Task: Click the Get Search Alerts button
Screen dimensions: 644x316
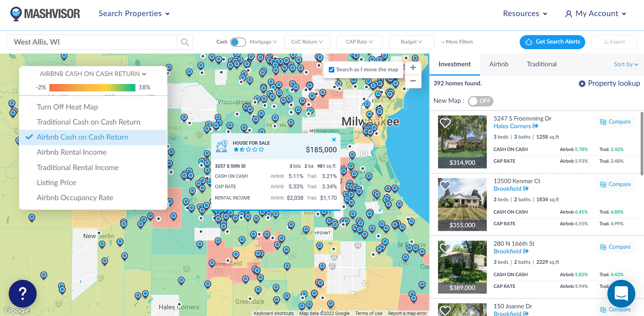Action: [552, 42]
